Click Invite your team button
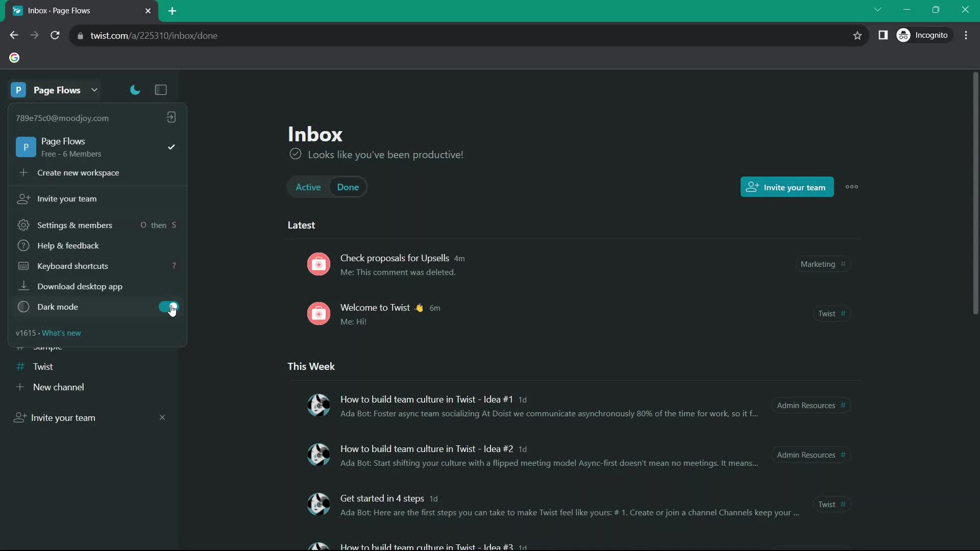 786,187
